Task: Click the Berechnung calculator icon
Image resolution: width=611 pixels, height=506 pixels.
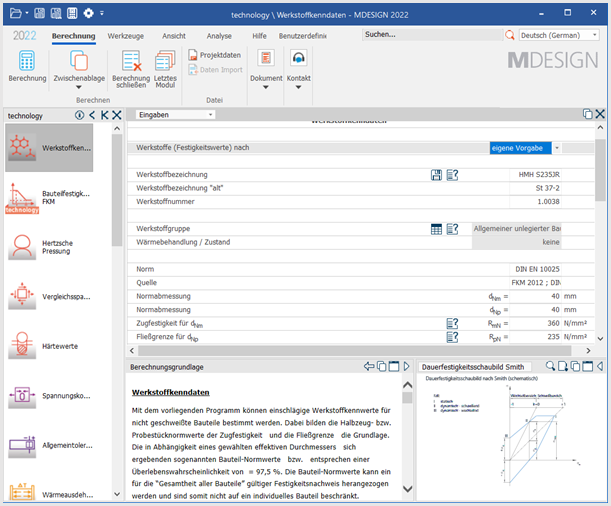Action: (27, 60)
